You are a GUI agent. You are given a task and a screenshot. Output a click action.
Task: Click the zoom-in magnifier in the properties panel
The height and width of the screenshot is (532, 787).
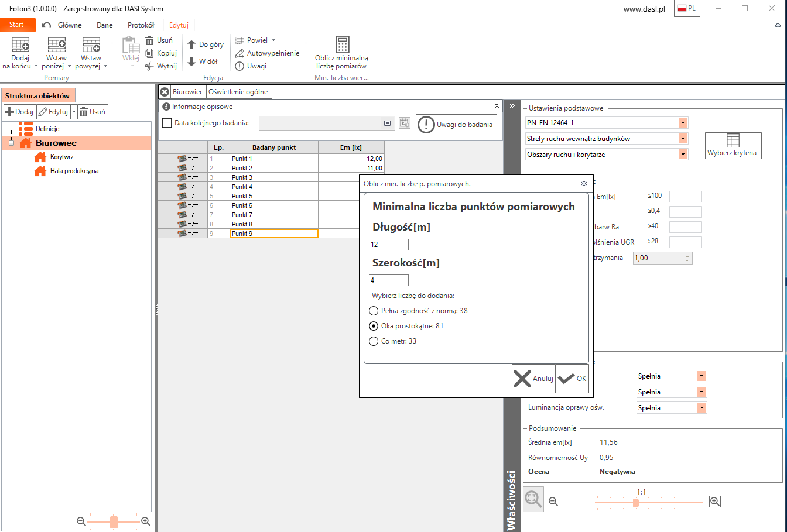click(x=714, y=502)
